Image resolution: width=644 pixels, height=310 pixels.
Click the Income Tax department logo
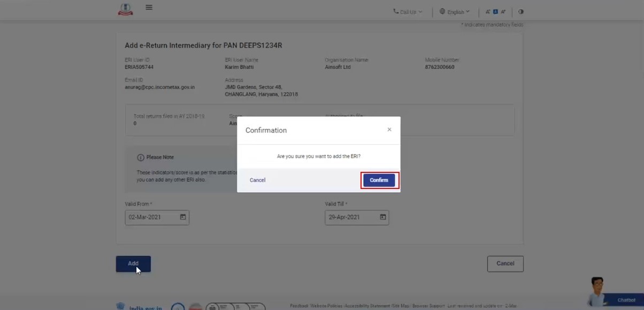(125, 9)
